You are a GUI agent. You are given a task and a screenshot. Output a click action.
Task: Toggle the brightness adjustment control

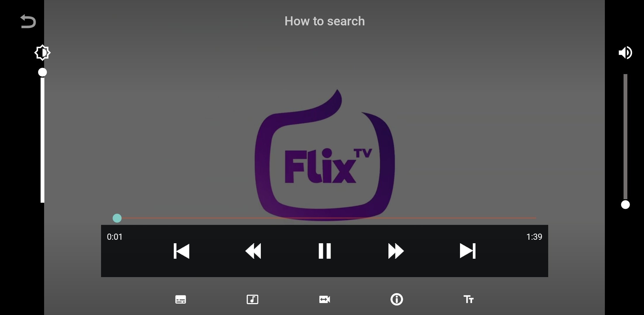(x=42, y=52)
